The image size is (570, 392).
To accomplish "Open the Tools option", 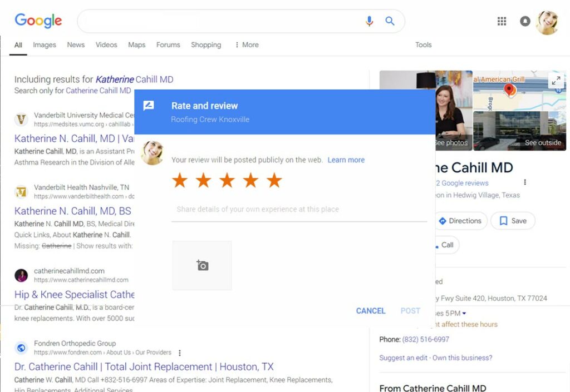I will tap(424, 44).
